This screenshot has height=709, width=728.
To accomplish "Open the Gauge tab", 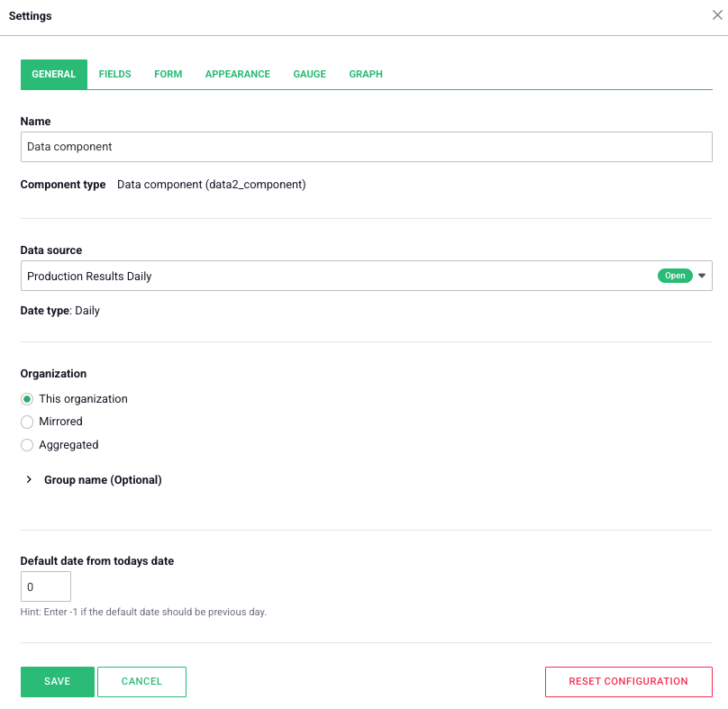I will point(310,74).
